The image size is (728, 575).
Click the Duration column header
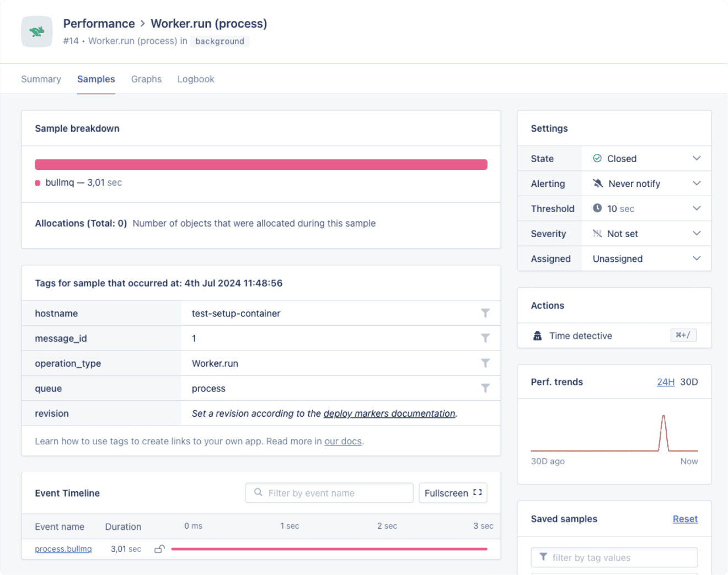[x=123, y=526]
